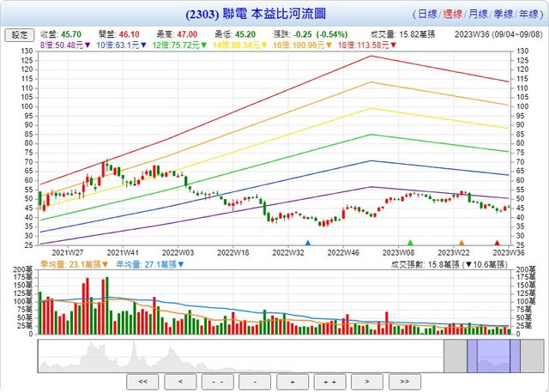Step chart back with < button
Viewport: 549px width, 392px height.
179,379
